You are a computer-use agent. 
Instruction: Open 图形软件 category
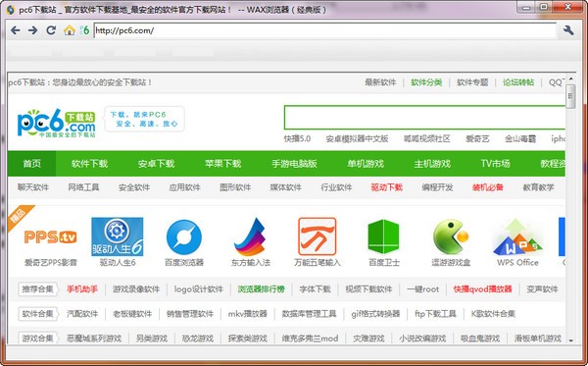point(235,187)
